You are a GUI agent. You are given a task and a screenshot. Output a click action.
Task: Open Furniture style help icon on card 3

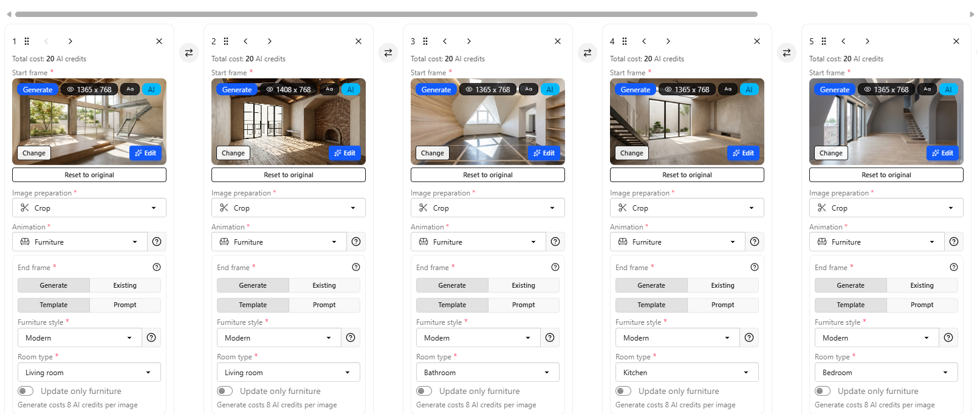[x=550, y=338]
